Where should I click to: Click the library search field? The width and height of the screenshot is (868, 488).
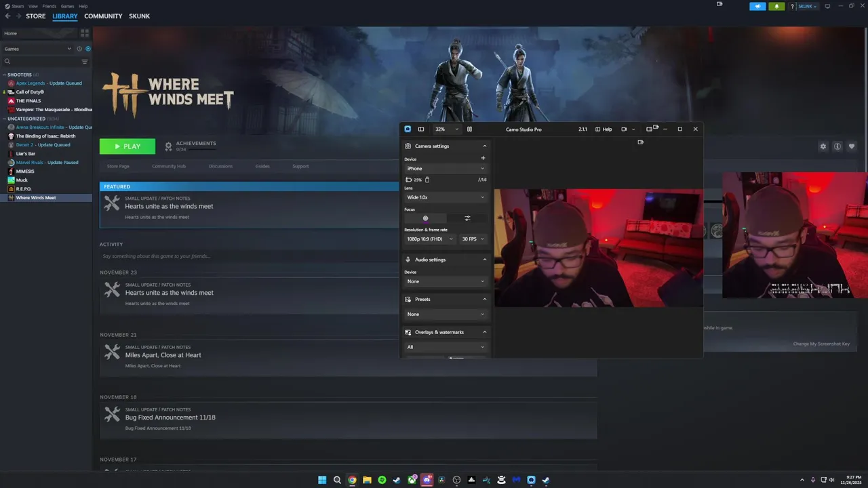click(x=41, y=62)
